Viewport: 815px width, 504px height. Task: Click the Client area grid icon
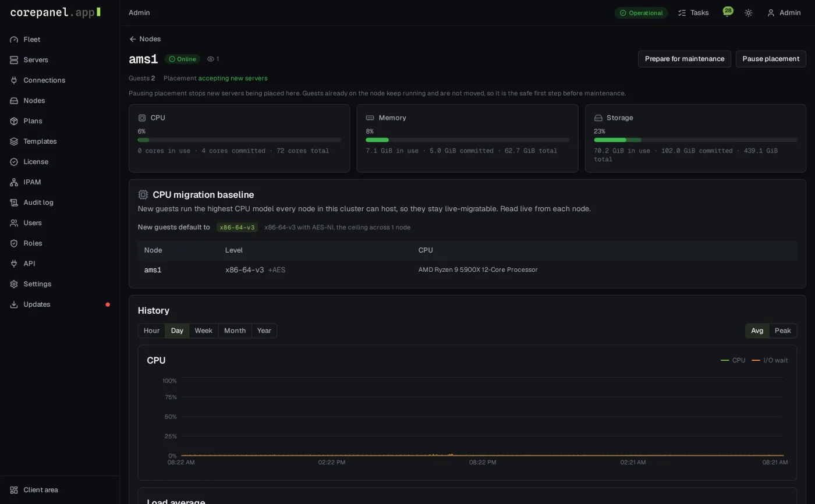tap(14, 490)
